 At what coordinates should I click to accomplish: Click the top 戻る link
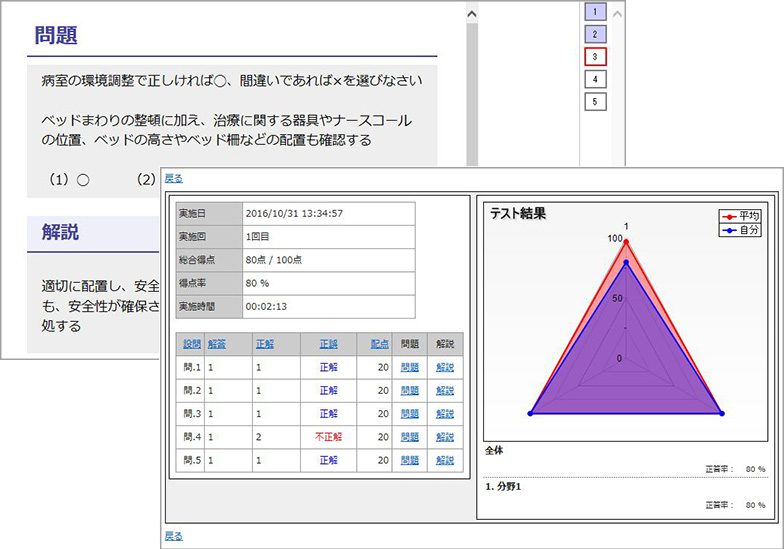click(x=174, y=178)
